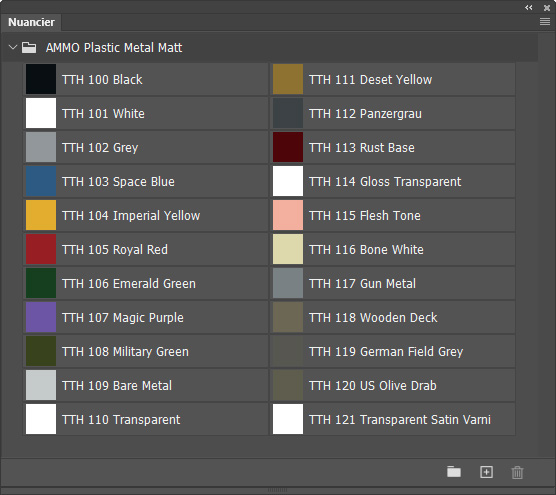Click the AMMO Plastic Metal Matt group name

pyautogui.click(x=114, y=48)
